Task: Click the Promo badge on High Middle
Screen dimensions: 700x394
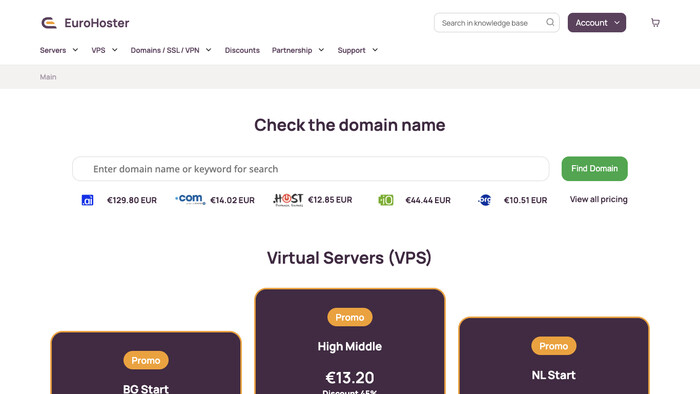Action: click(350, 317)
